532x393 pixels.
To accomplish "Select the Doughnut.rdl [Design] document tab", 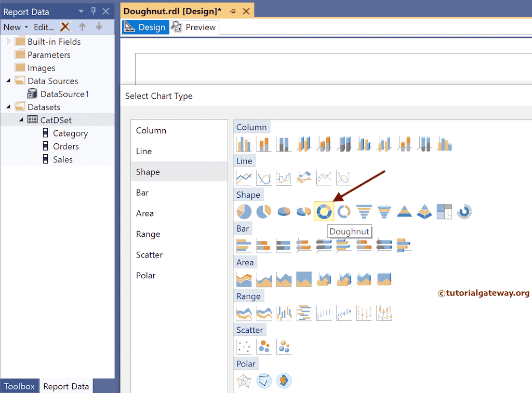I will click(x=172, y=11).
